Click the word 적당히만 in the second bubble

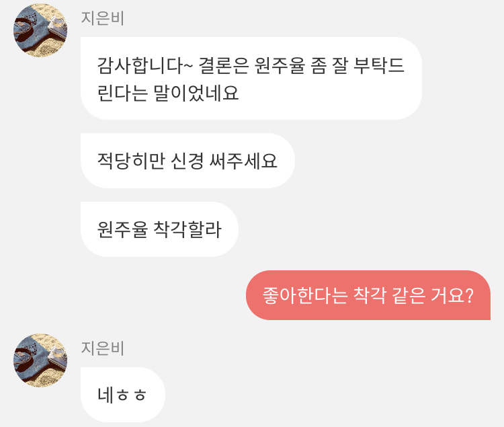tap(131, 161)
